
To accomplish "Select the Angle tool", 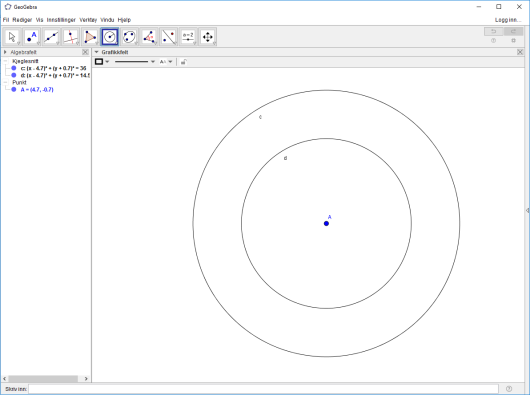I will coord(149,37).
